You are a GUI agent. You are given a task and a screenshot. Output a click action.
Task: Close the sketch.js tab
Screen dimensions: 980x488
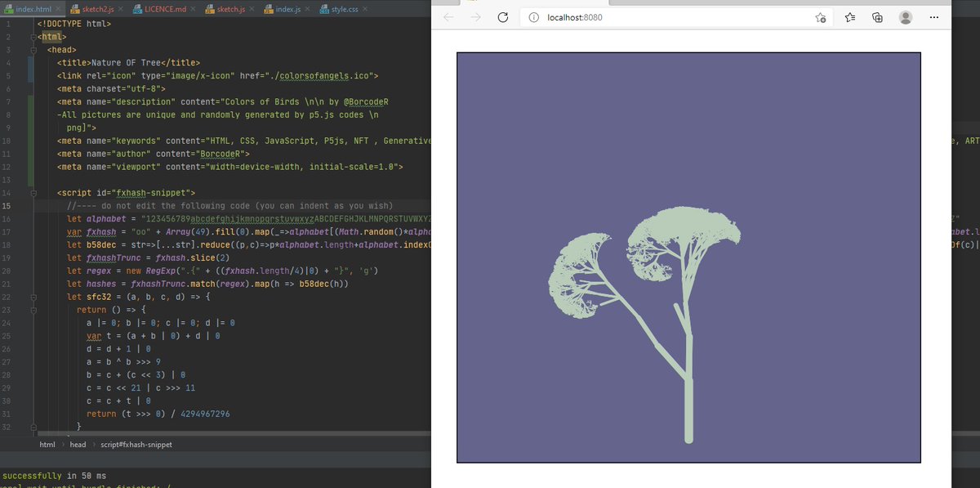click(x=252, y=9)
